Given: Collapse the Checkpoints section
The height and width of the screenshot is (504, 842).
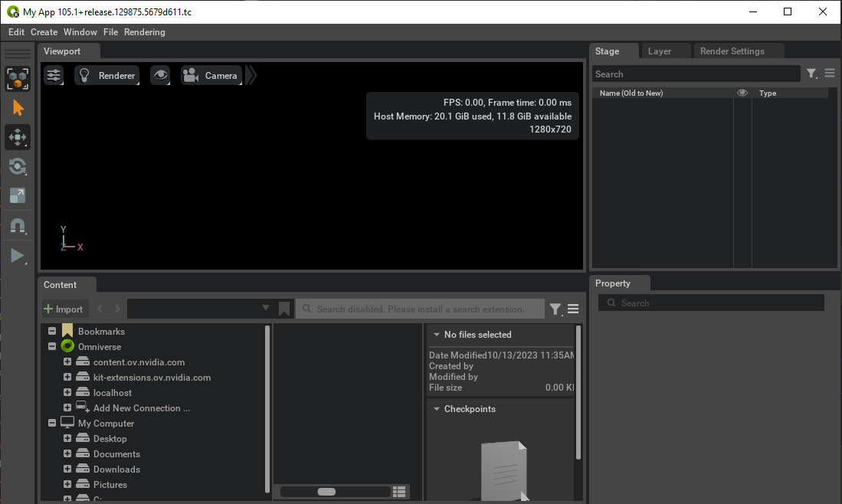Looking at the screenshot, I should (437, 408).
